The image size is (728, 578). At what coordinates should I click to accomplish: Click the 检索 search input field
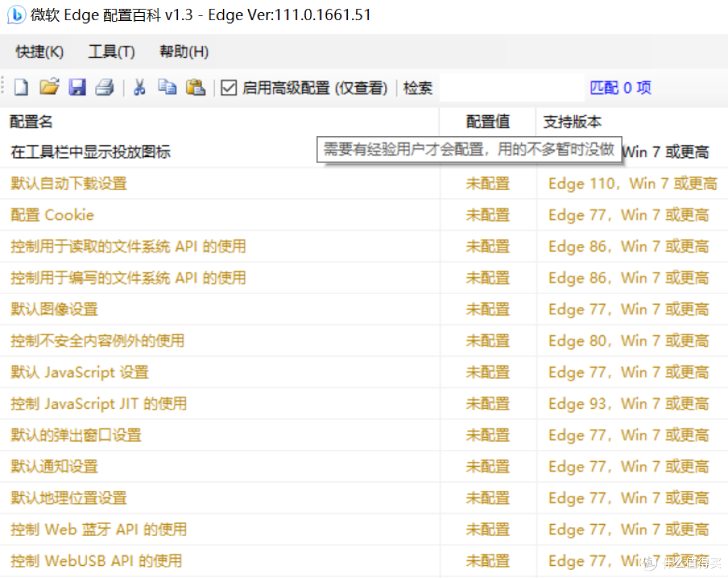tap(512, 88)
